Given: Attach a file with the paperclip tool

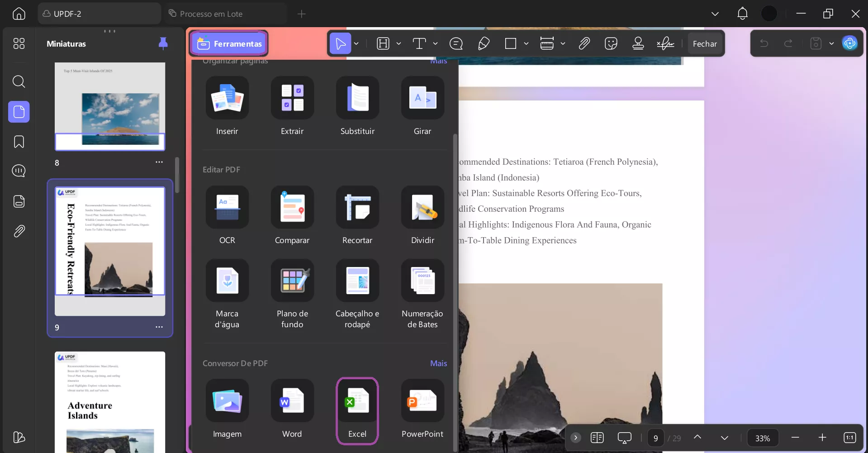Looking at the screenshot, I should coord(584,43).
